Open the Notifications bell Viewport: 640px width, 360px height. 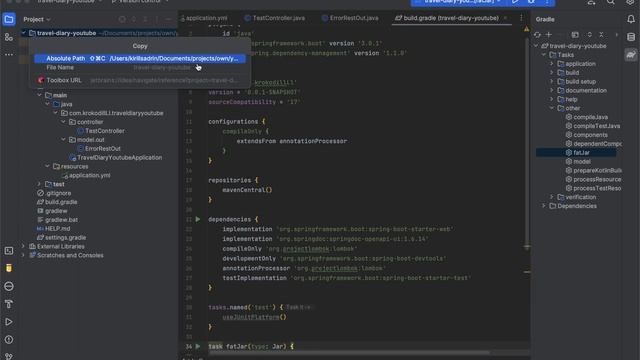631,19
